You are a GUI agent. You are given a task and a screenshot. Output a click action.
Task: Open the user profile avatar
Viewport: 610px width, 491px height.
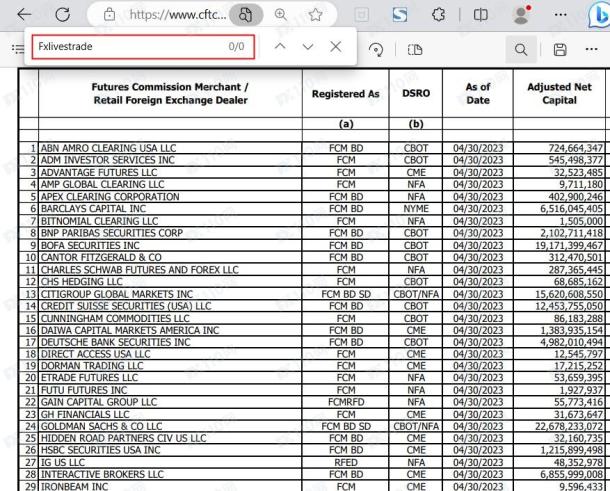[521, 15]
